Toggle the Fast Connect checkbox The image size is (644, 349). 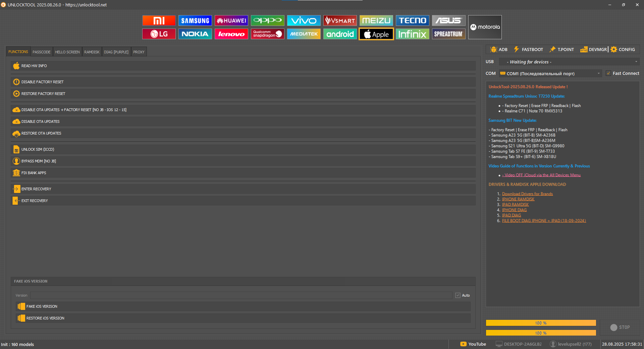point(608,73)
